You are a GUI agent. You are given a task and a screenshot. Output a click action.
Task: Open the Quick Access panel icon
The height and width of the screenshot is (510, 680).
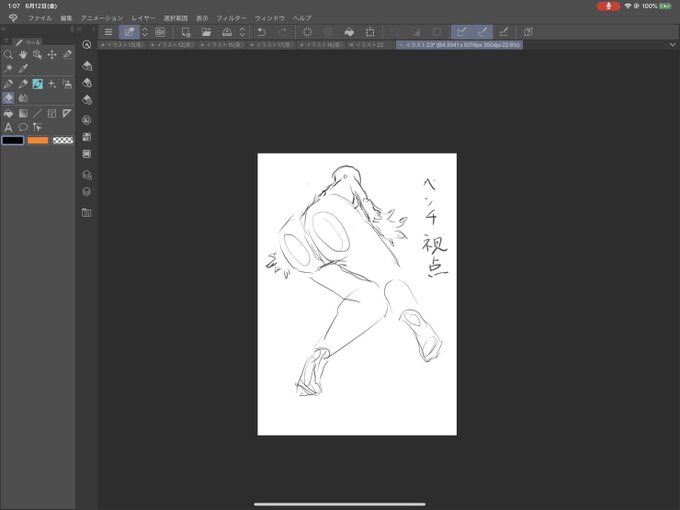pyautogui.click(x=87, y=45)
